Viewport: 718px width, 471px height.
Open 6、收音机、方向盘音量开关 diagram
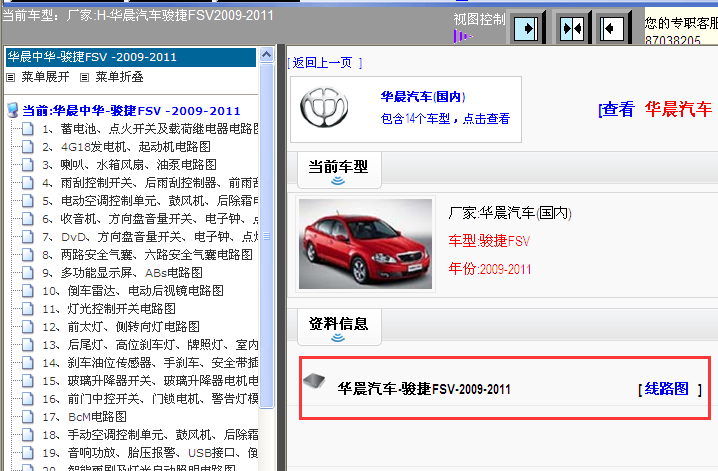tap(150, 218)
